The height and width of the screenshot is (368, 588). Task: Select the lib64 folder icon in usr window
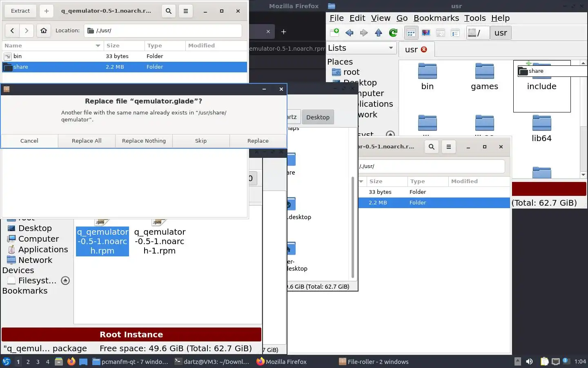(542, 123)
